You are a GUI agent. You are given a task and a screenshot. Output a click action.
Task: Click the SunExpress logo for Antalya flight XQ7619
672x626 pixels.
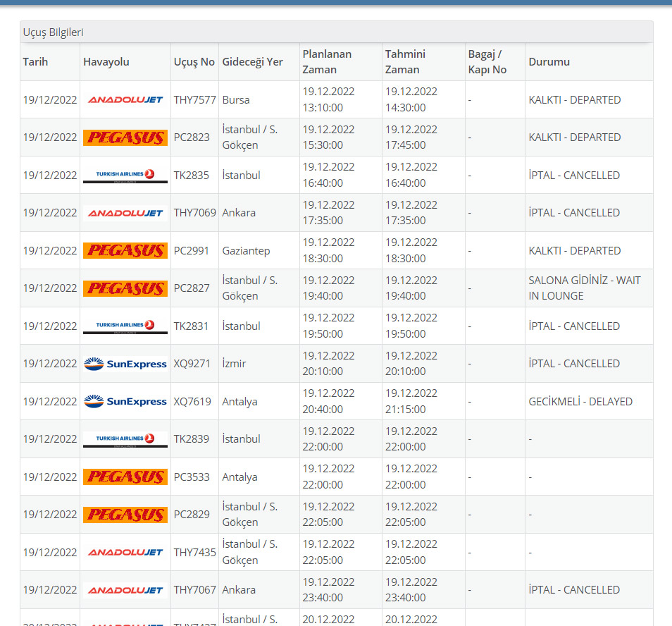point(125,402)
